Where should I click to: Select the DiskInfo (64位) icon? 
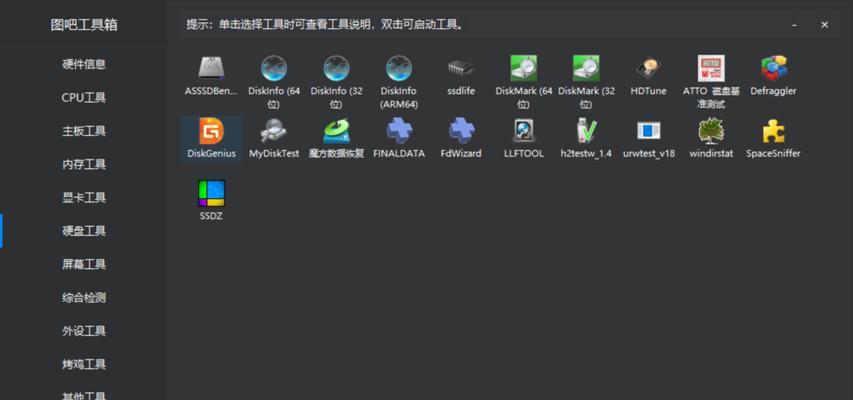[x=274, y=69]
